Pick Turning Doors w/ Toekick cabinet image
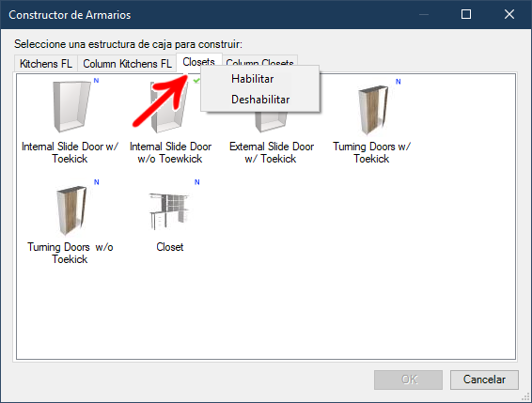 [372, 110]
